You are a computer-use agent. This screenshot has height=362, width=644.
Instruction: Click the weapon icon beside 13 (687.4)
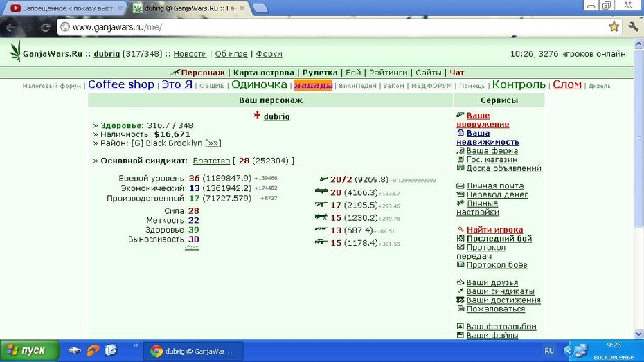pos(321,229)
